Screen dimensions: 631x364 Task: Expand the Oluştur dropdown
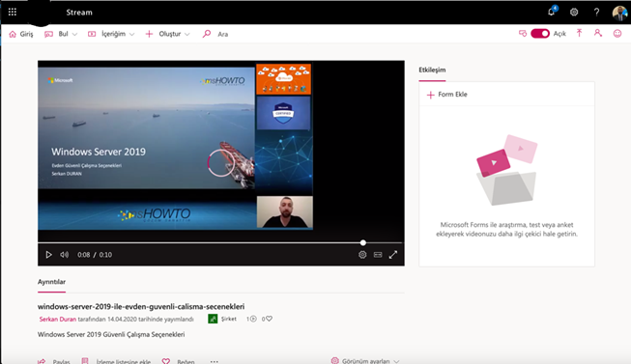tap(167, 34)
